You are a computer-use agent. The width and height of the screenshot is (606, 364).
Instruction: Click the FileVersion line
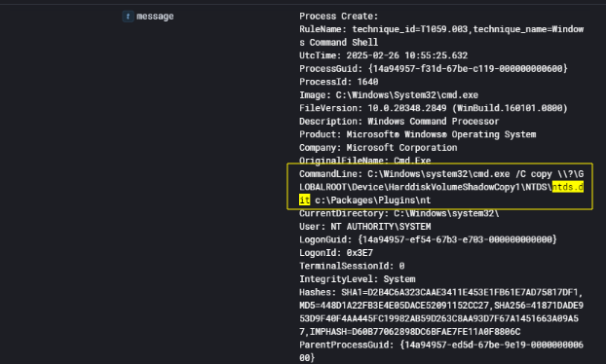(x=434, y=108)
